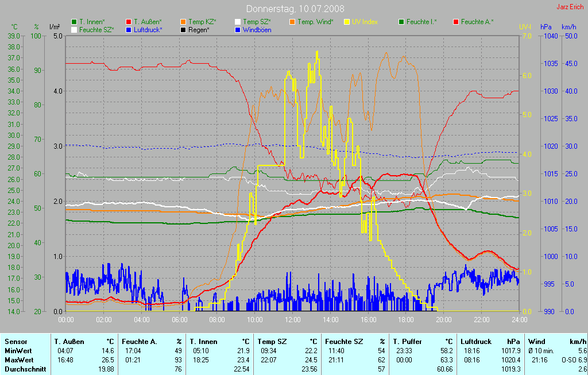588x375 pixels.
Task: Click Feuchte A. max value 93
Action: coord(178,360)
